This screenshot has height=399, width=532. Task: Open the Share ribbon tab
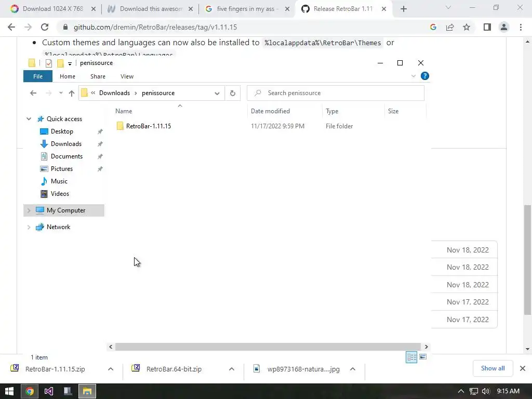[98, 76]
